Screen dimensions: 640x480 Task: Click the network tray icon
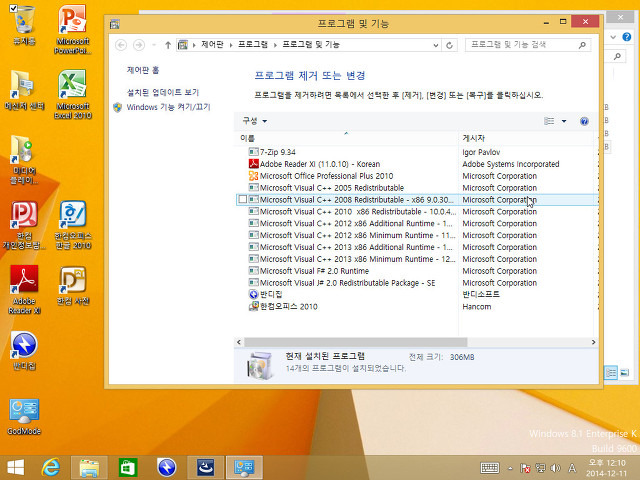pos(540,468)
